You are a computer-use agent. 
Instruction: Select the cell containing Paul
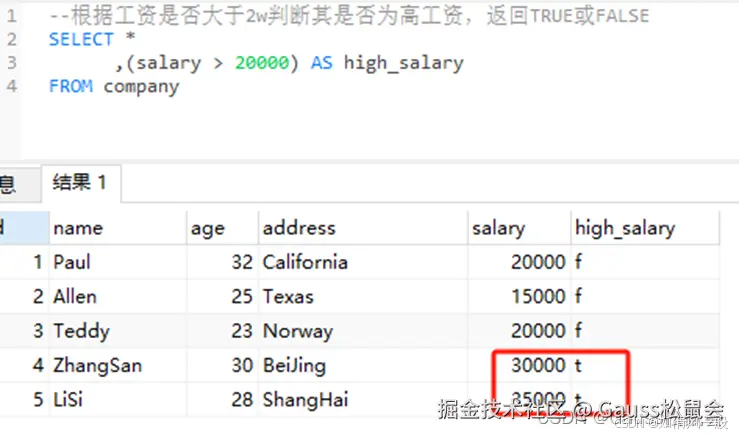[x=118, y=262]
